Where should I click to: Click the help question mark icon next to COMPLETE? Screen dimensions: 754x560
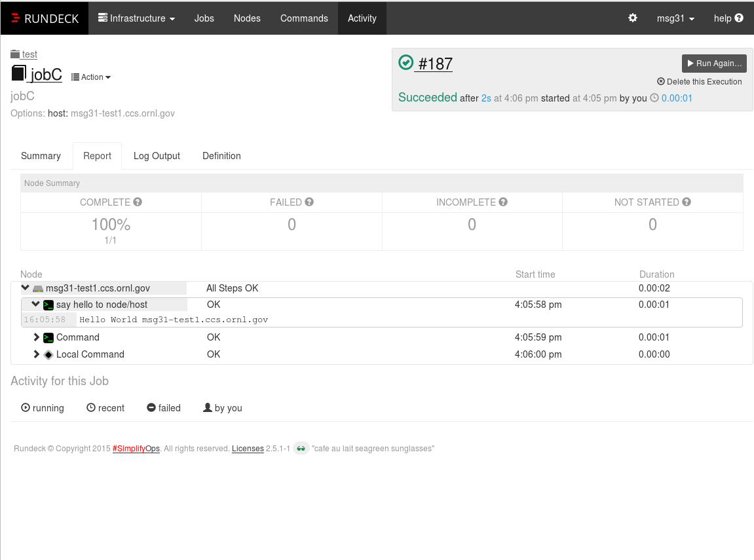tap(138, 202)
